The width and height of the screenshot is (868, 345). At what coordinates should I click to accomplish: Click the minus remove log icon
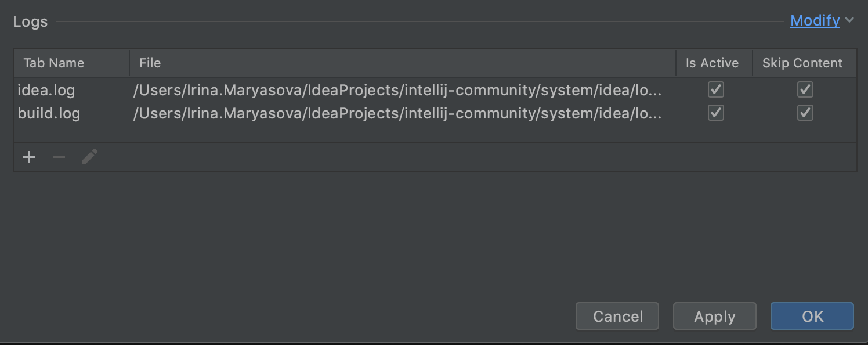coord(59,157)
